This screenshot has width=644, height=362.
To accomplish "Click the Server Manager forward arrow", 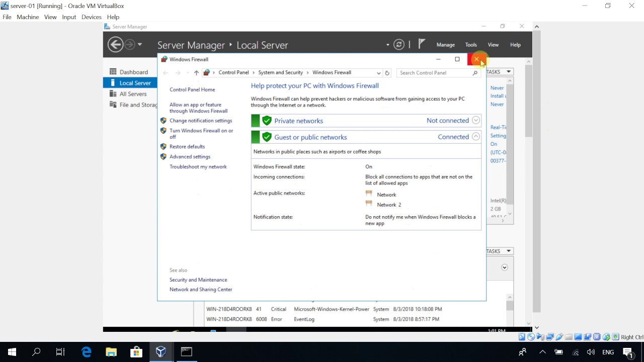I will pos(130,44).
